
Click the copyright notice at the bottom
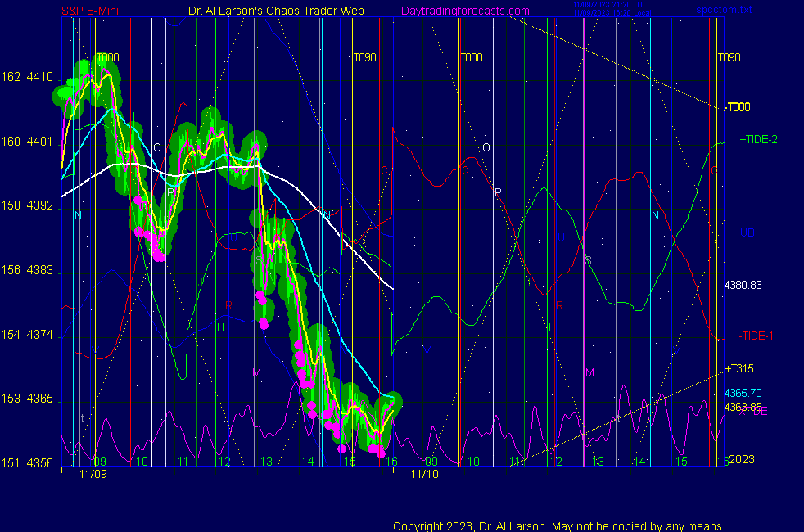click(x=558, y=525)
